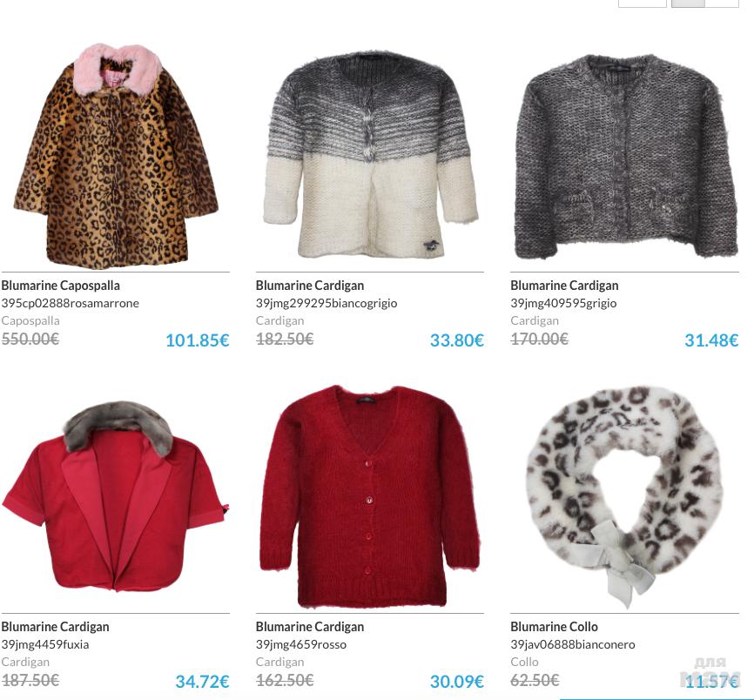Click product code 39jmg409595grigio
754x700 pixels.
pos(563,303)
